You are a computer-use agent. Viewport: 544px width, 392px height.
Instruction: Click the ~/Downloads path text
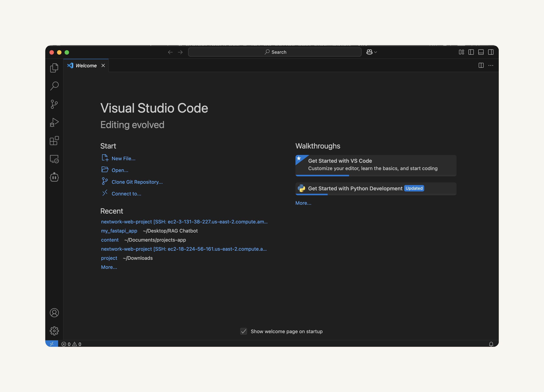[138, 258]
